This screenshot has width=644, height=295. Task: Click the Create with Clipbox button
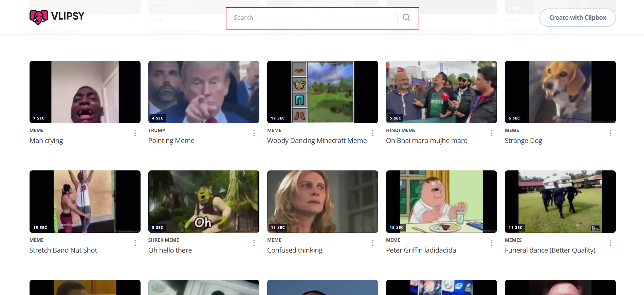pos(577,18)
